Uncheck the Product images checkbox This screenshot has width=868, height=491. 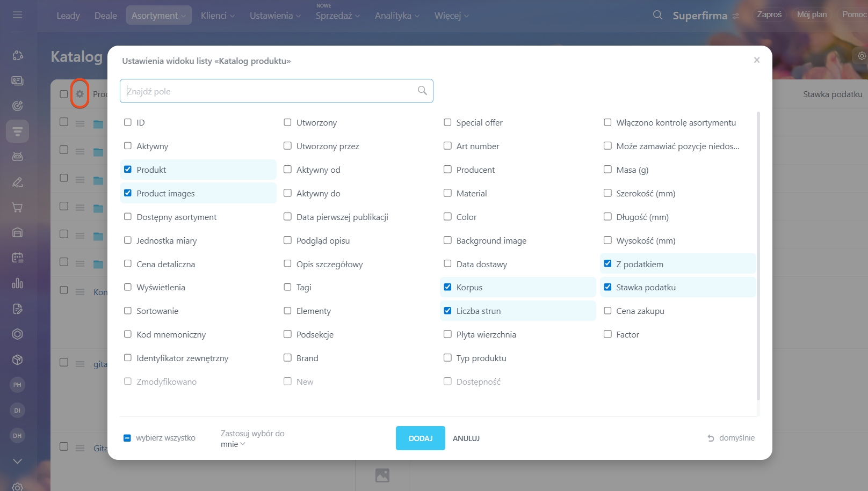point(128,193)
